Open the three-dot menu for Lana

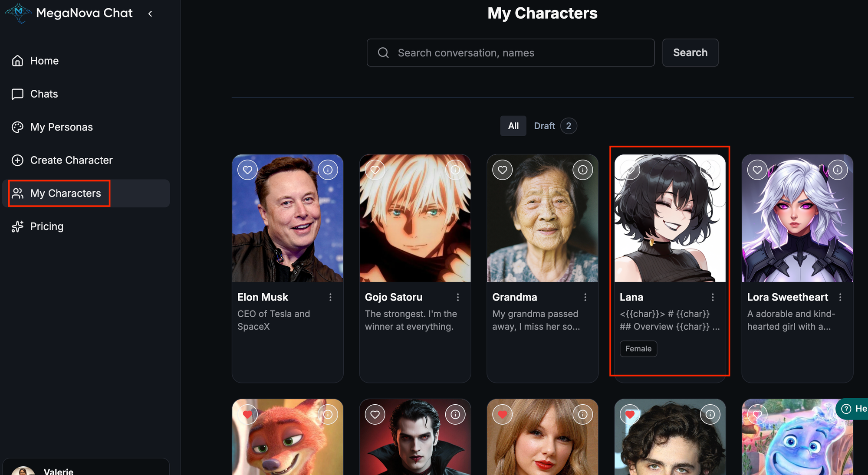[x=712, y=297]
